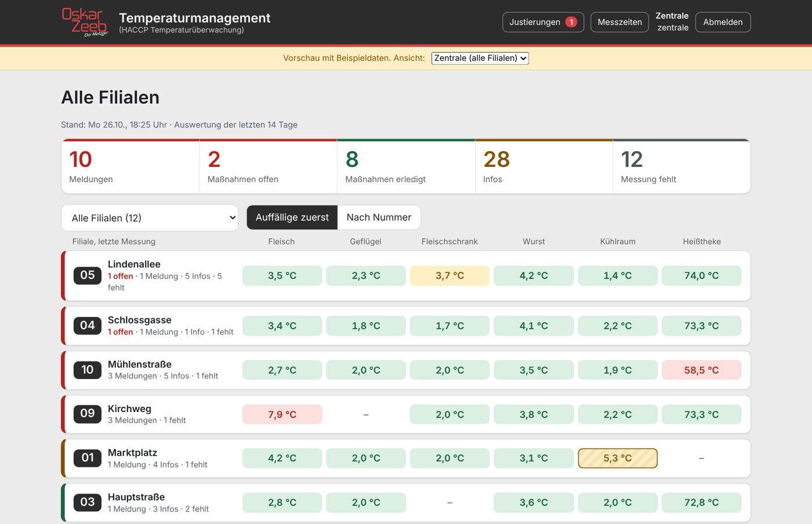
Task: Click Marktplatz's striped 5,3 °C Kühlraum value
Action: pos(618,458)
